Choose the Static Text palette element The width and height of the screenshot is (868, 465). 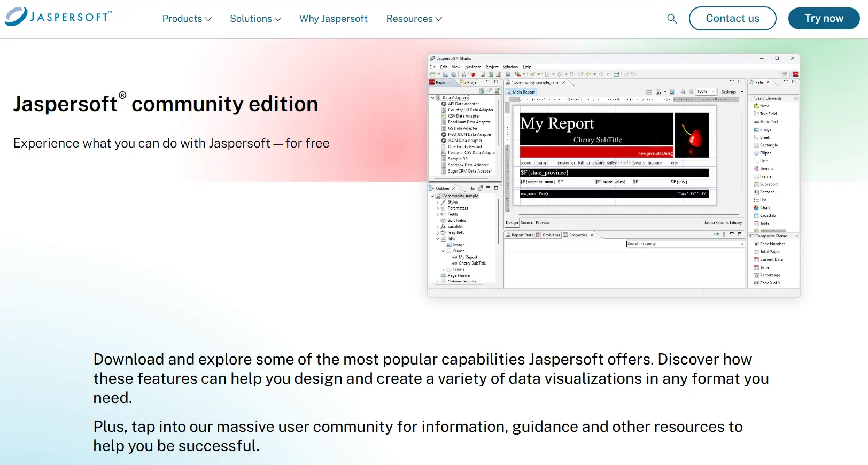click(x=768, y=122)
